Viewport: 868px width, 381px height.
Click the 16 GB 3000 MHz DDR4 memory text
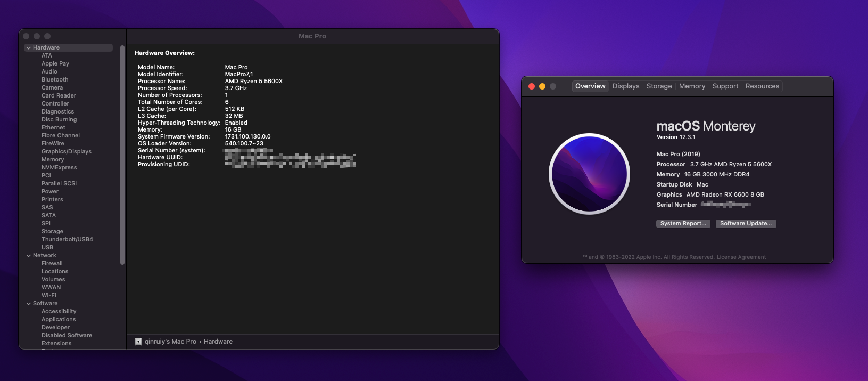(x=717, y=175)
